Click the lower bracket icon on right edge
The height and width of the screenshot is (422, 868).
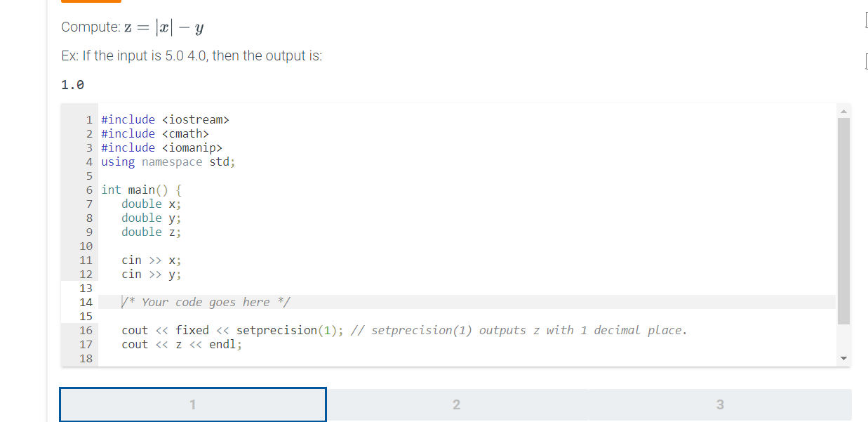click(865, 62)
